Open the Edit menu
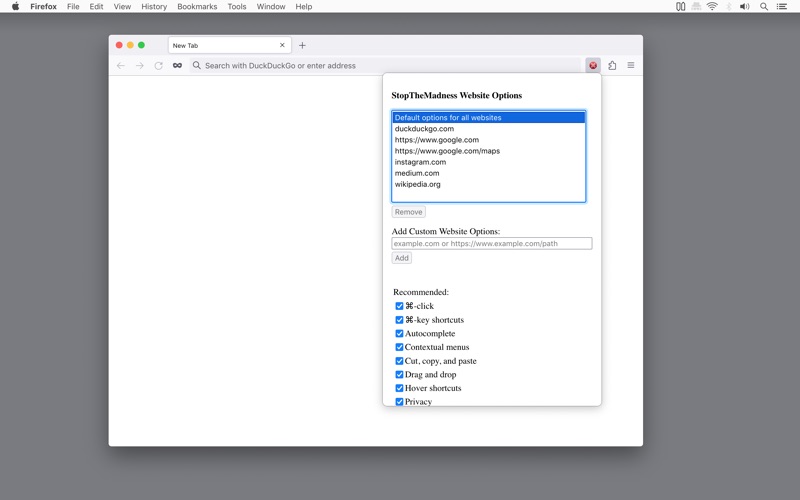 (x=96, y=7)
